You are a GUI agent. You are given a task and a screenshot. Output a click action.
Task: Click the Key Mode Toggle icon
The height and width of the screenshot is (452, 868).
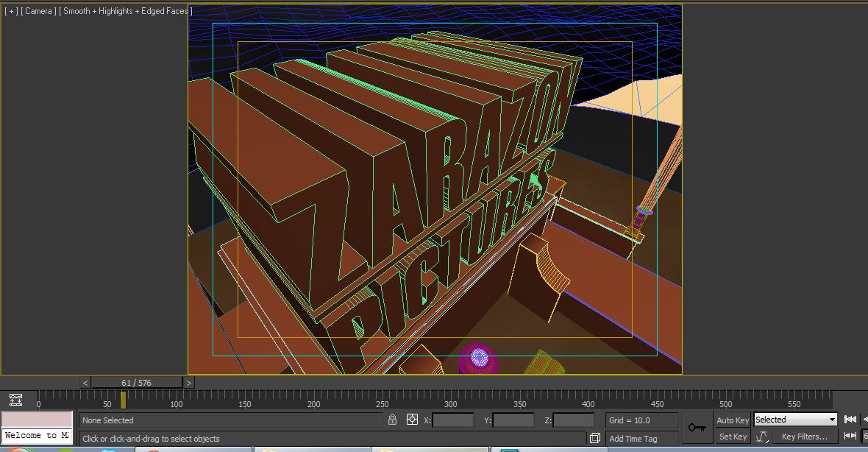click(x=850, y=437)
